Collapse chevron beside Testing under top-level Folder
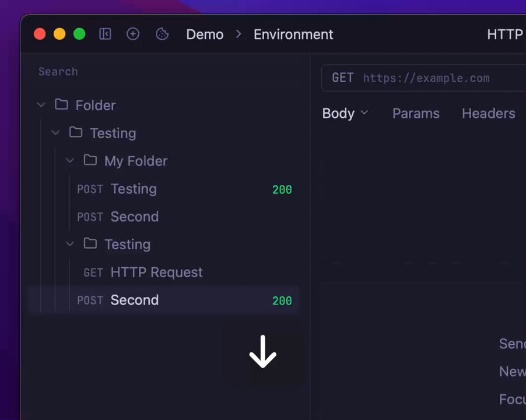 55,133
